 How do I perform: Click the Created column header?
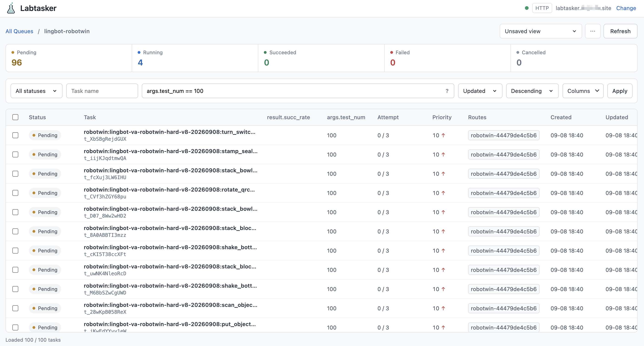point(561,117)
